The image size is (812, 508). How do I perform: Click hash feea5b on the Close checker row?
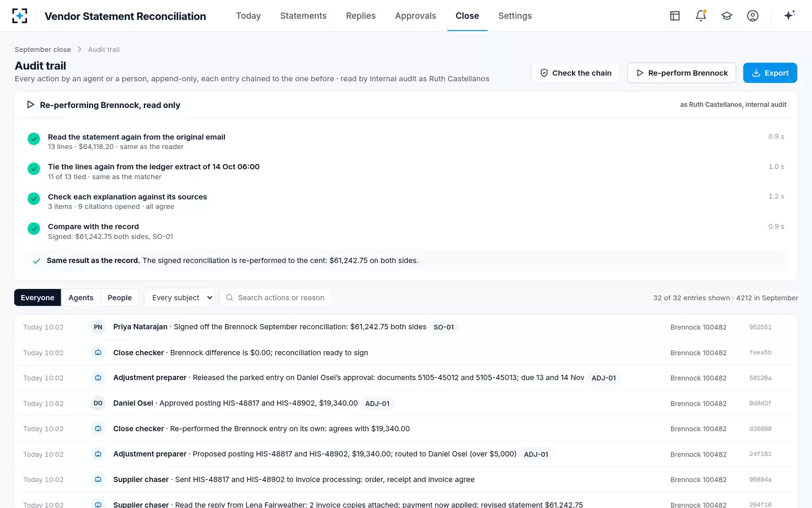[x=760, y=353]
